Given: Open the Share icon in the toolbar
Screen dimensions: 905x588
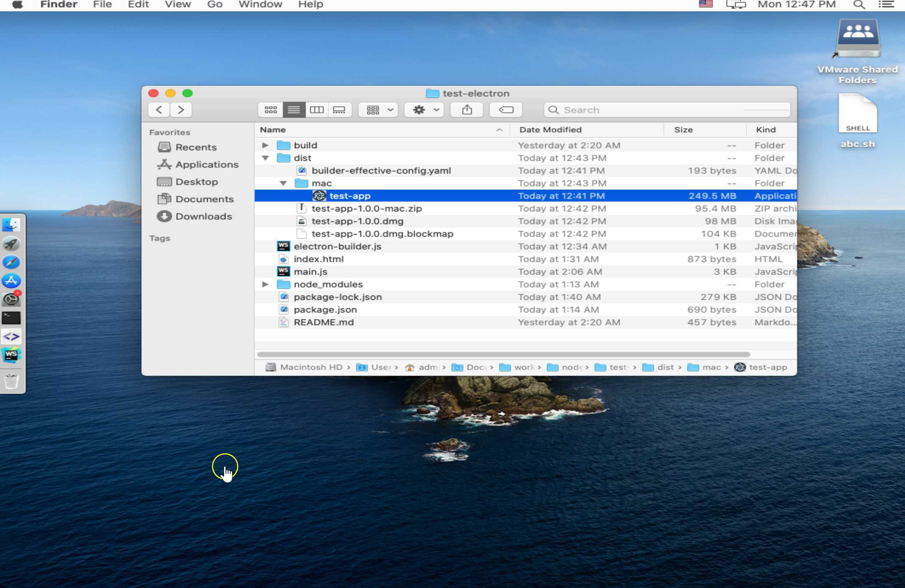Looking at the screenshot, I should pyautogui.click(x=467, y=110).
